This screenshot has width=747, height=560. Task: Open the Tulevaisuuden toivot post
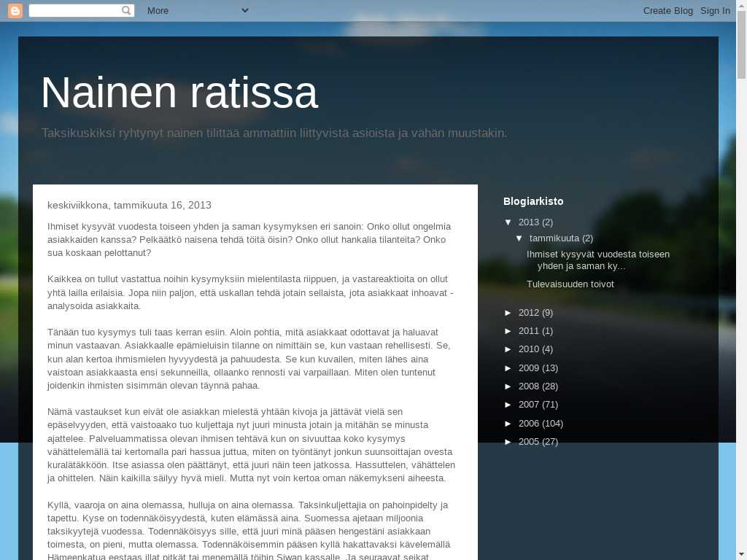pyautogui.click(x=570, y=284)
